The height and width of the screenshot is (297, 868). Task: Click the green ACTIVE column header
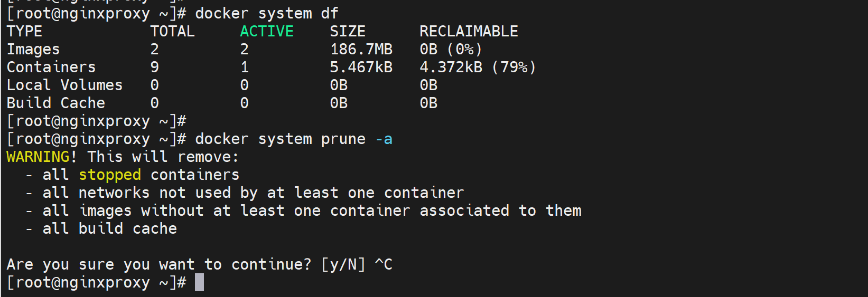[x=266, y=31]
